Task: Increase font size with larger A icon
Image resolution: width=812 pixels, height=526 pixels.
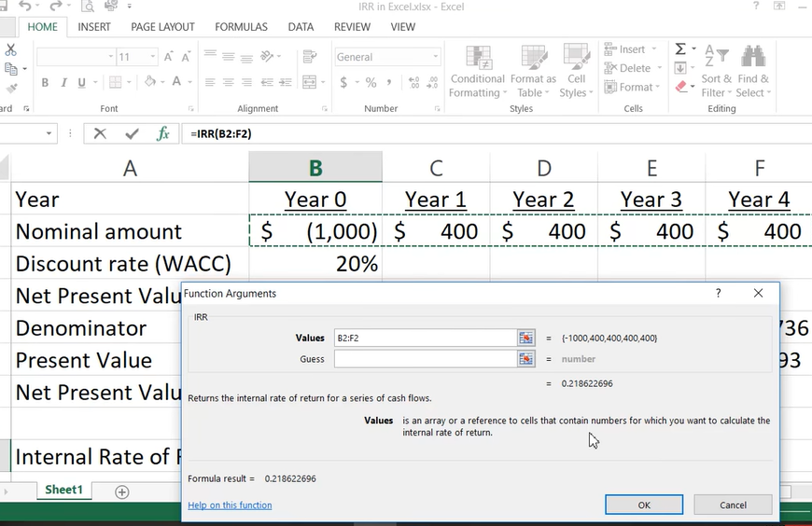Action: [168, 57]
